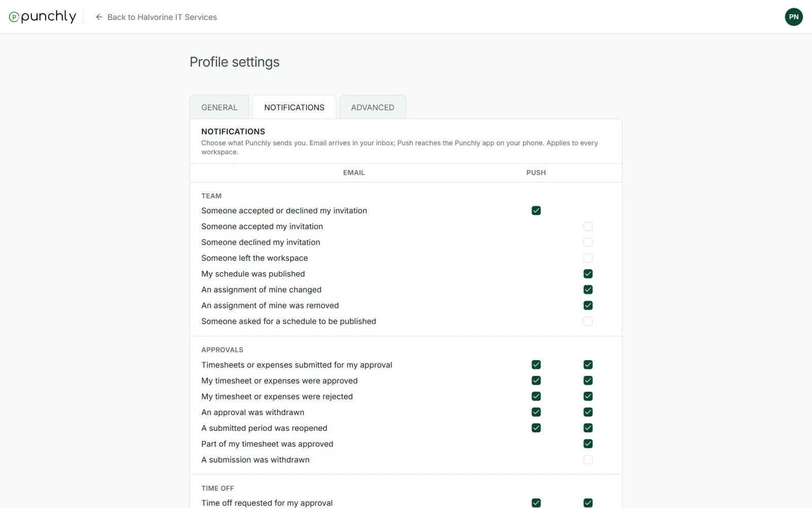Untick second checkbox for "My timesheet or expenses were approved"

588,380
